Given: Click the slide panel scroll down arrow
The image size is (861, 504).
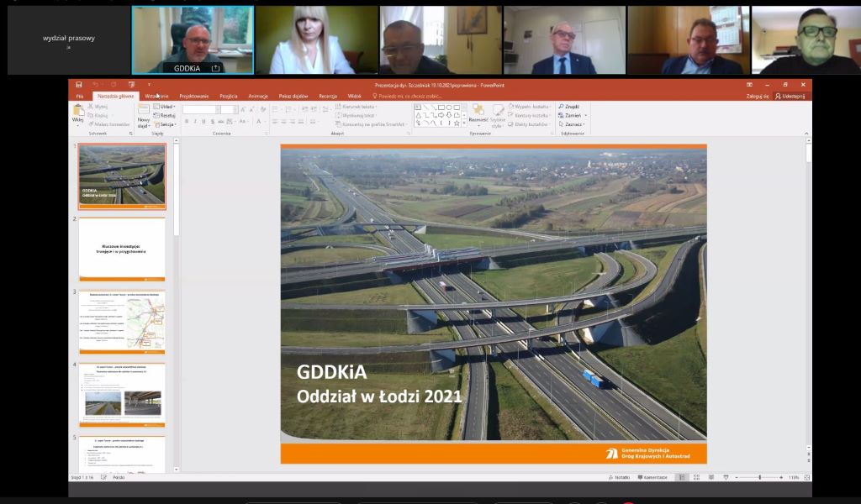Looking at the screenshot, I should click(x=177, y=470).
